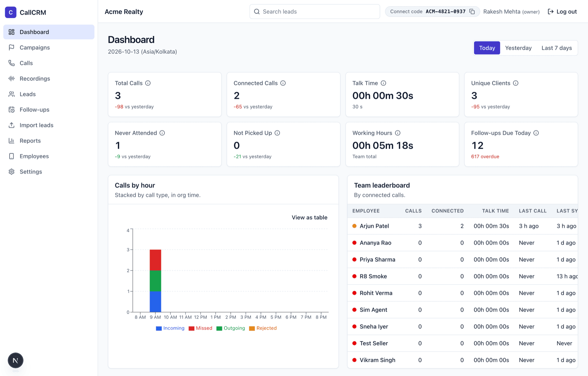Viewport: 588px width, 376px height.
Task: Go to Reports in the sidebar
Action: (49, 141)
